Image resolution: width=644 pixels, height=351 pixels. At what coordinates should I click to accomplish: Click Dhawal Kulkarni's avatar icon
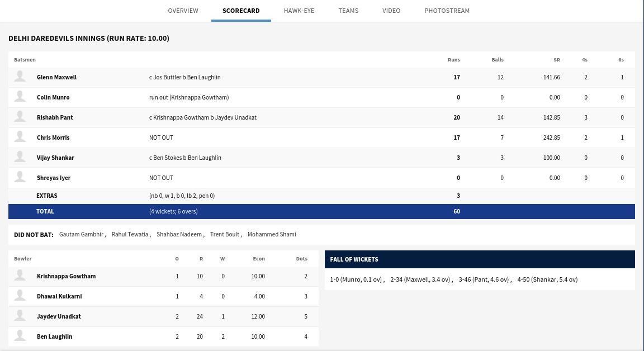[20, 296]
